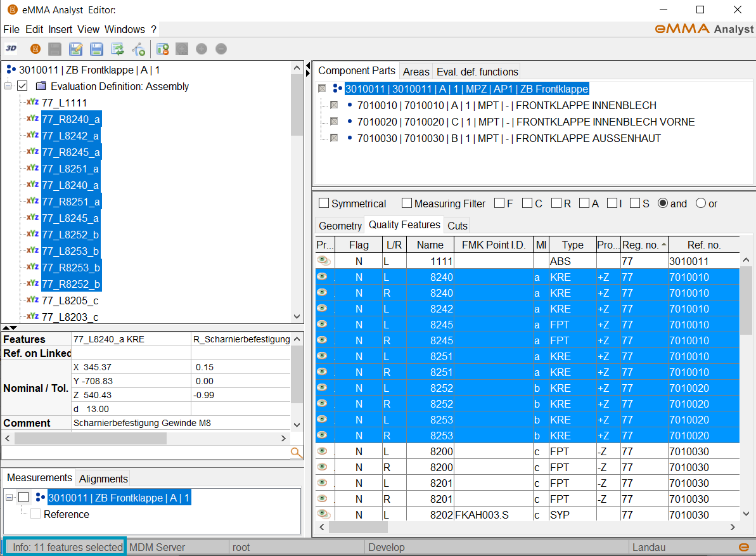
Task: Open the Insert menu
Action: pos(60,29)
